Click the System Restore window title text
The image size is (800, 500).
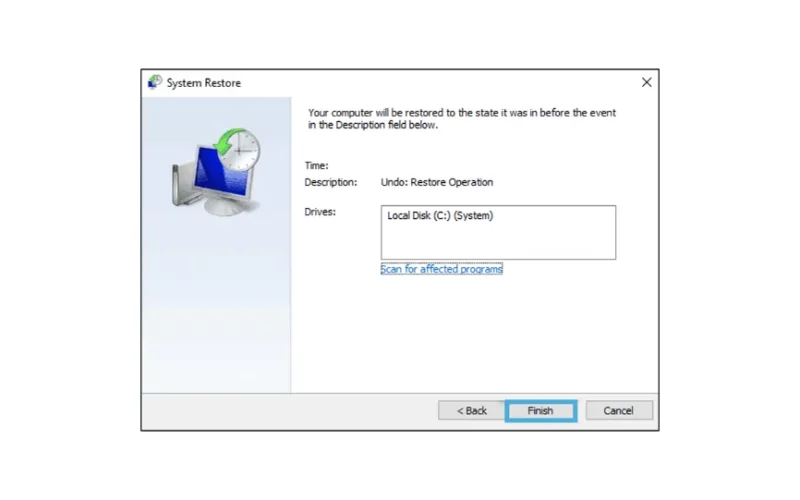(x=204, y=83)
